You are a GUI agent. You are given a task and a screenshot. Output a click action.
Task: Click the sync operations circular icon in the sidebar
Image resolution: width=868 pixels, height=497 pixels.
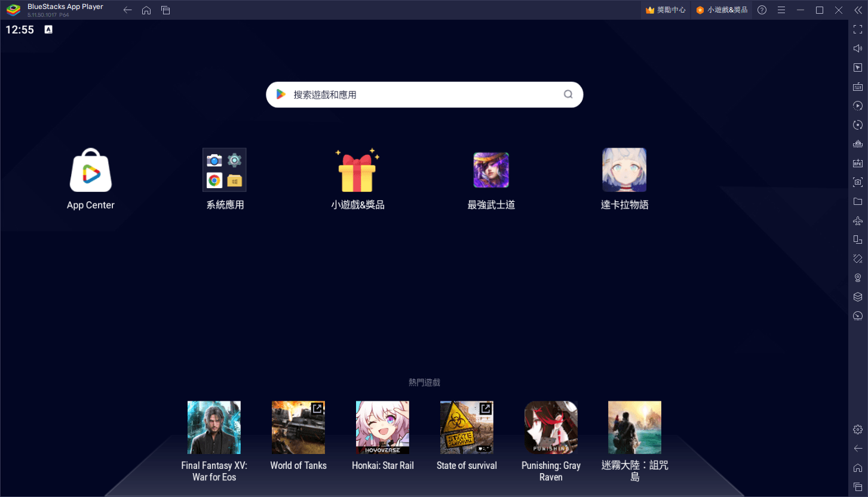858,125
